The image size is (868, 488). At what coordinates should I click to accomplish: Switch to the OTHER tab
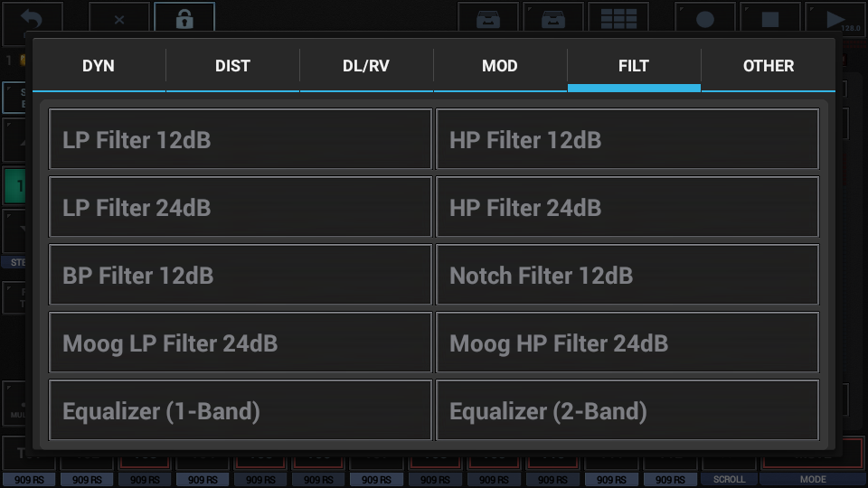(x=769, y=66)
